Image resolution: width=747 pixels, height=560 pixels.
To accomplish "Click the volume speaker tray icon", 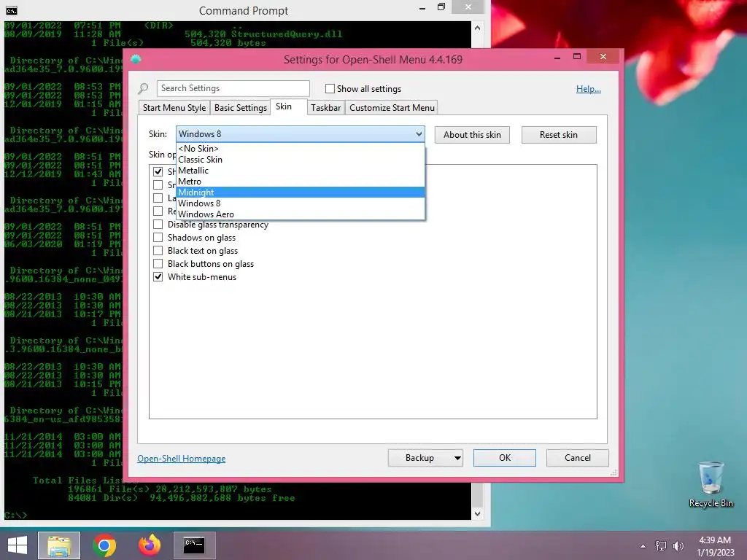I will [x=678, y=545].
